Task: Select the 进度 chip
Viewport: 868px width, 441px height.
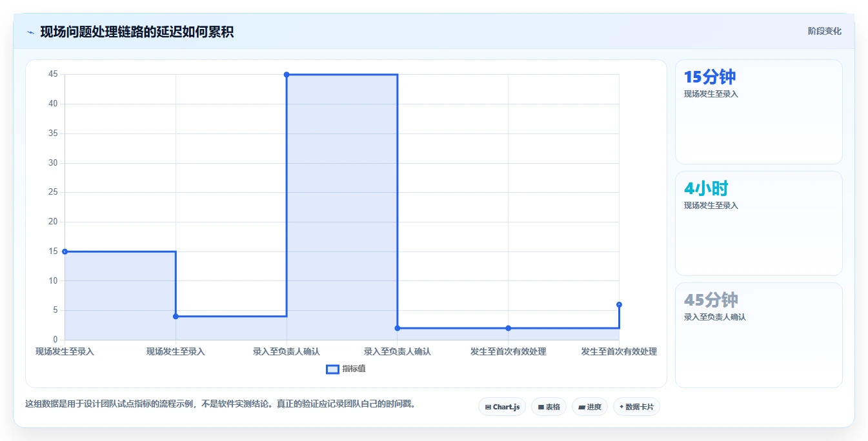Action: click(590, 407)
